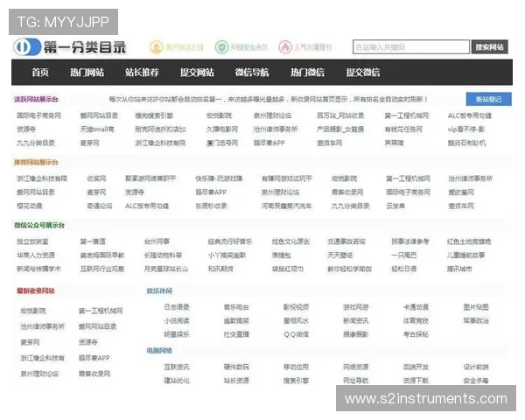Open the 体育竞技 category link

pyautogui.click(x=416, y=321)
